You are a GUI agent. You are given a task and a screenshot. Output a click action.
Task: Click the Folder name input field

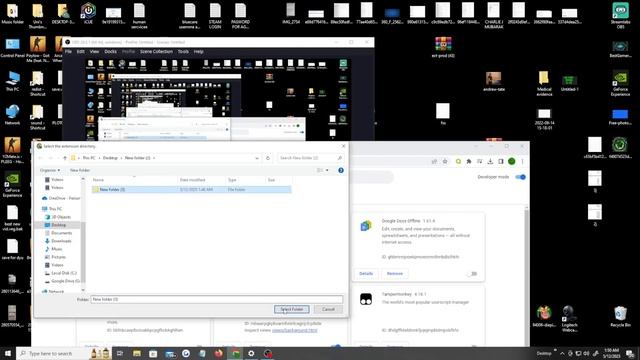tap(217, 299)
